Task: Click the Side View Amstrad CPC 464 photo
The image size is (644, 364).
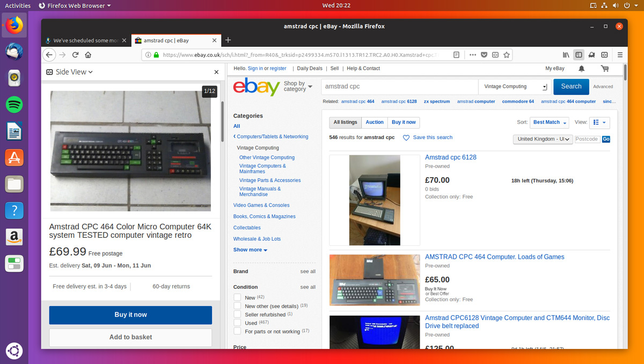Action: point(130,151)
